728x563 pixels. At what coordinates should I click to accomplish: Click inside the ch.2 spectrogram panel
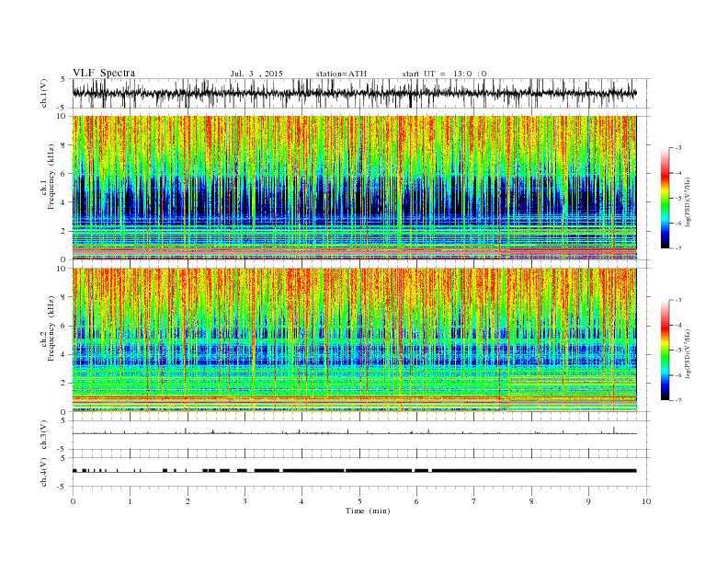pos(354,339)
